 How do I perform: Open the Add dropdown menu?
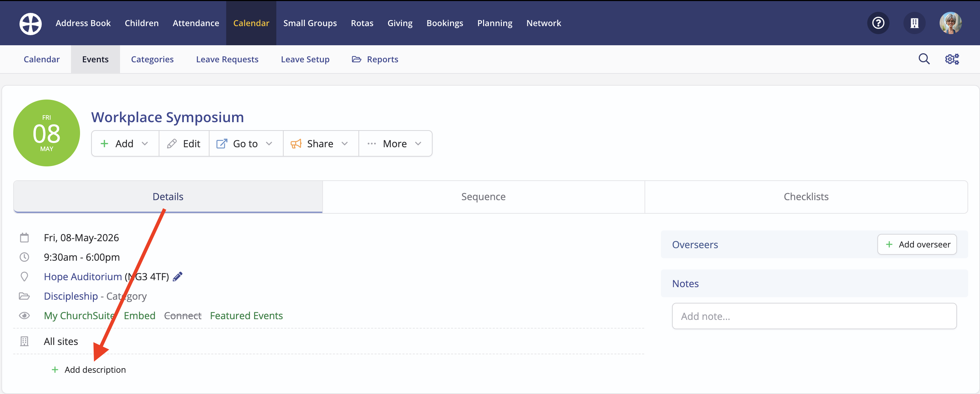point(125,143)
